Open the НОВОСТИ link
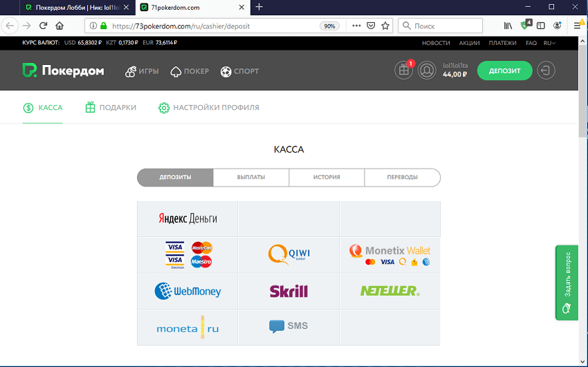This screenshot has width=588, height=367. click(436, 43)
